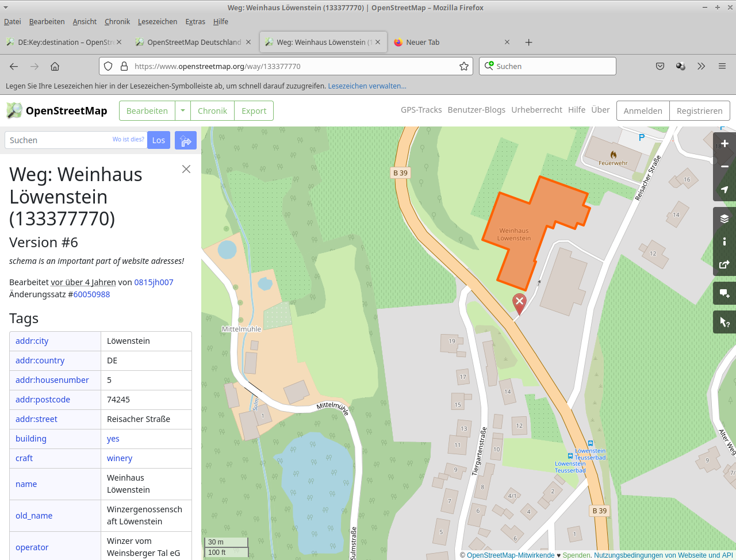Expand Firefox overflow toolbar chevron
The width and height of the screenshot is (736, 560).
point(701,66)
